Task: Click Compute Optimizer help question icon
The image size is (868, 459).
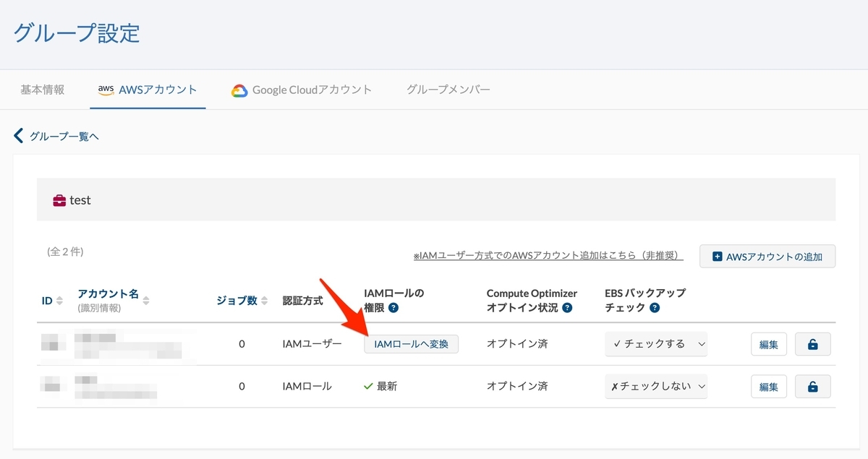Action: (x=567, y=308)
